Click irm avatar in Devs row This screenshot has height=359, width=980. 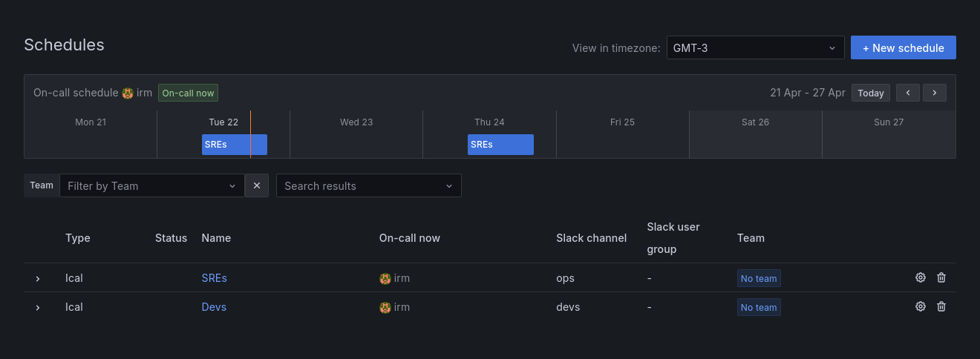[x=385, y=307]
